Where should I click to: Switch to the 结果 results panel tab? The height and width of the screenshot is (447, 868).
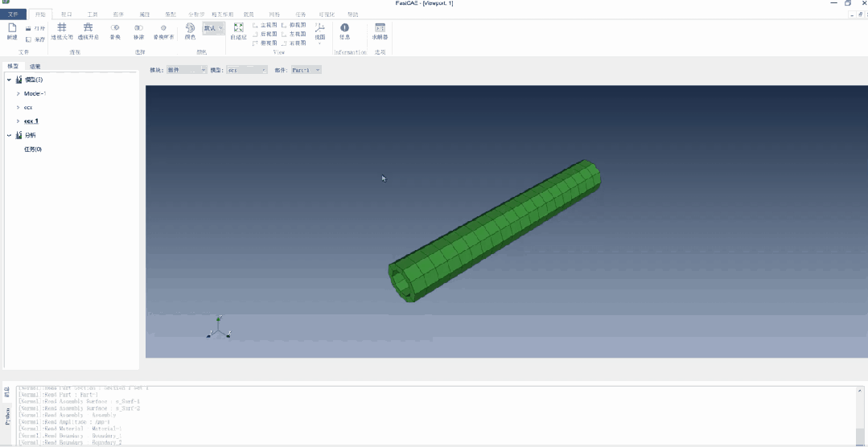point(35,67)
